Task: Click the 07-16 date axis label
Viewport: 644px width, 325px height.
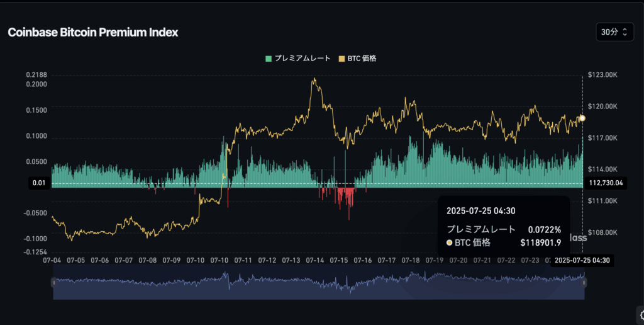Action: [363, 260]
